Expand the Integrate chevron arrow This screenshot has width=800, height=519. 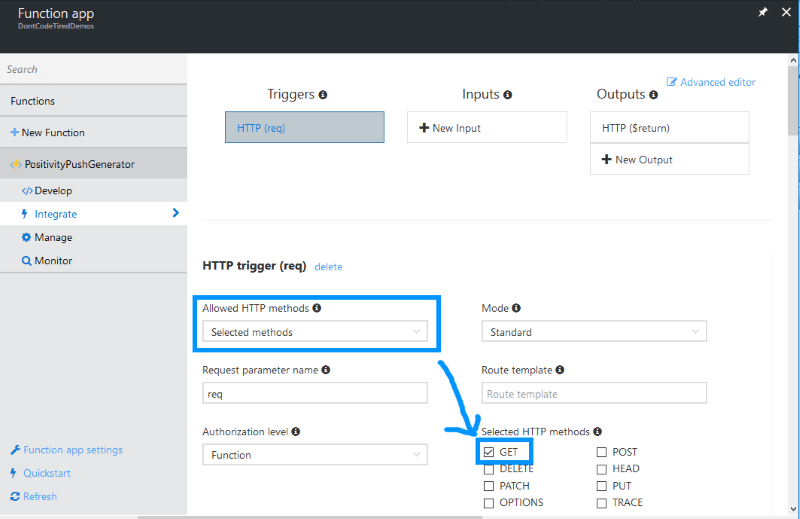coord(176,213)
